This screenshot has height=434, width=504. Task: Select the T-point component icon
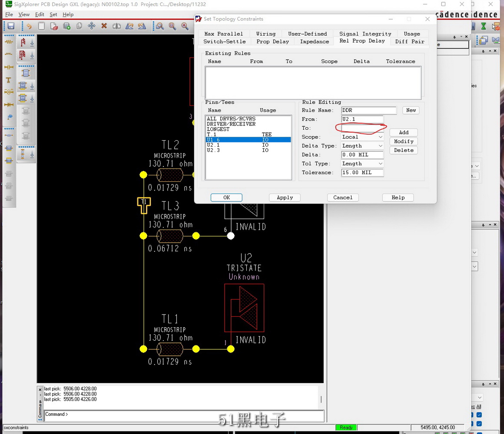[9, 80]
